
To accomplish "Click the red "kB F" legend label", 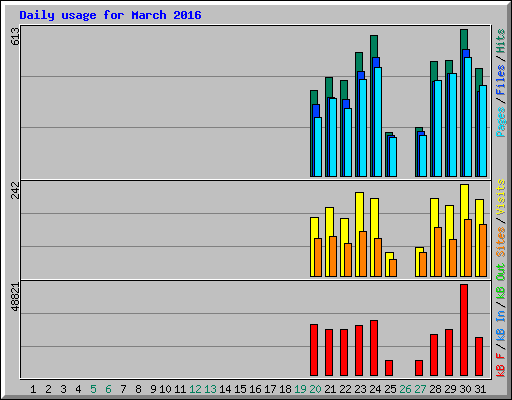I will click(500, 364).
